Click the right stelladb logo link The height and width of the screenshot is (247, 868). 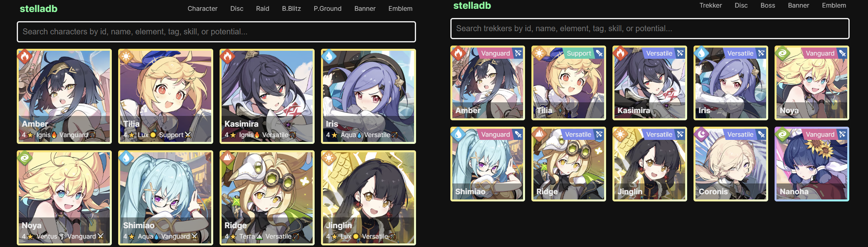pyautogui.click(x=472, y=5)
